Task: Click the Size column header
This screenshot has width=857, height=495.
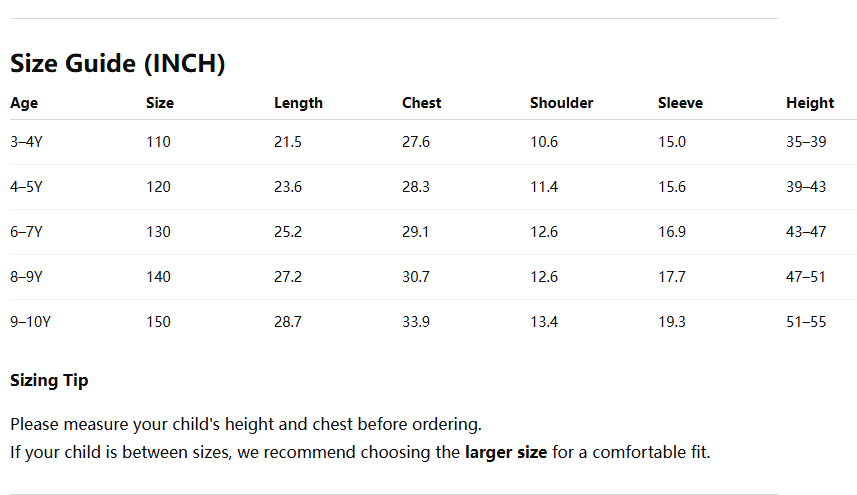Action: pos(160,103)
